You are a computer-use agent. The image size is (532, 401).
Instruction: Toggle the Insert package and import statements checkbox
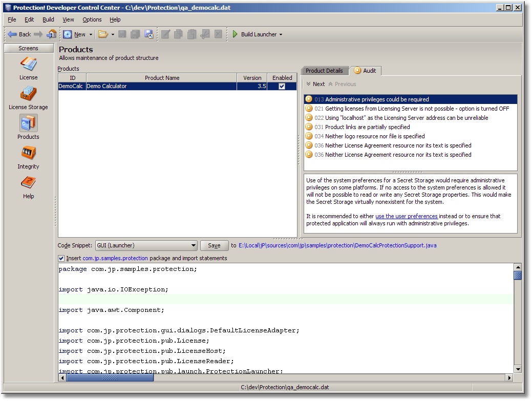pos(61,258)
